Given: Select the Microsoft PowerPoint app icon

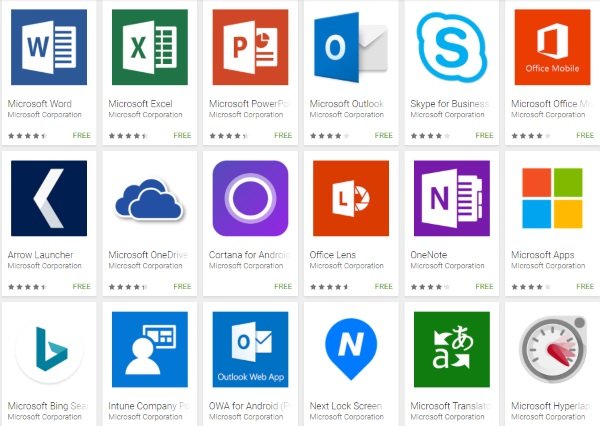Looking at the screenshot, I should point(250,47).
